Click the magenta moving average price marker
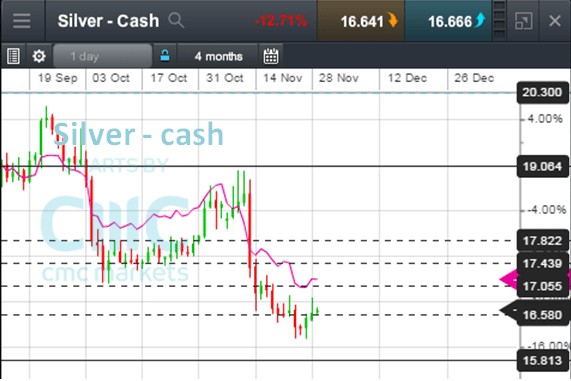The image size is (571, 381). coord(510,280)
